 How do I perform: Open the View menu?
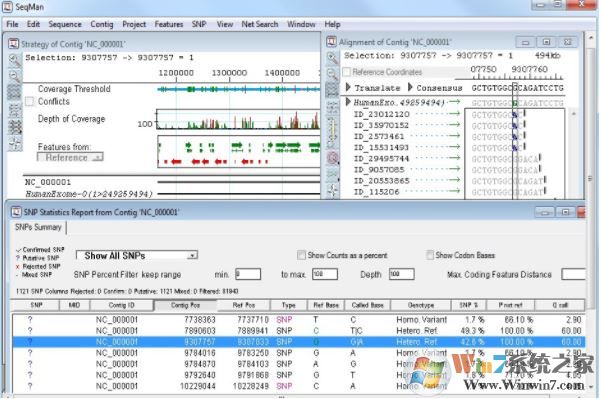coord(225,24)
